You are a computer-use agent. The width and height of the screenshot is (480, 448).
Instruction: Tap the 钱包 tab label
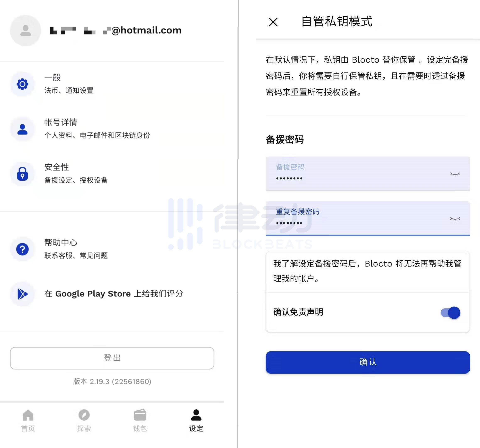click(x=140, y=428)
